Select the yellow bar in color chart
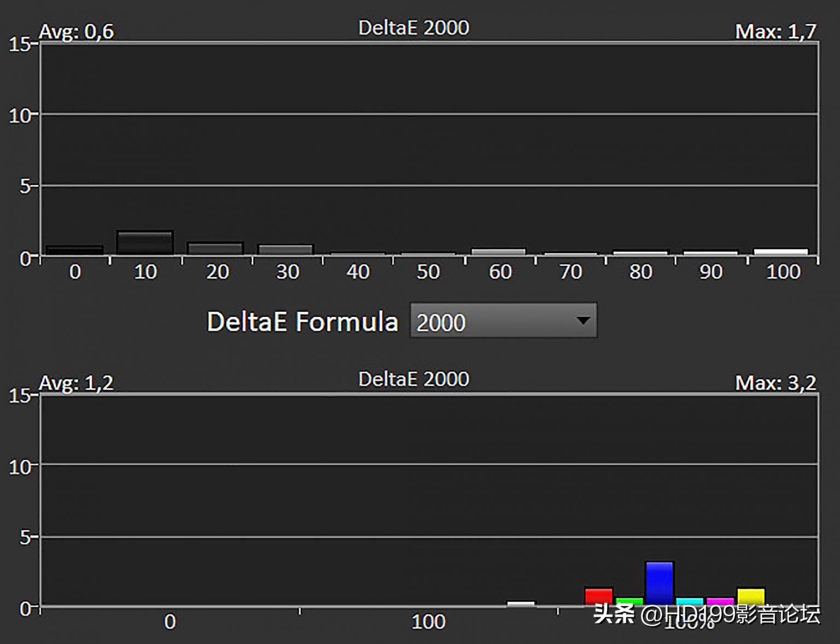This screenshot has width=840, height=644. click(x=751, y=597)
